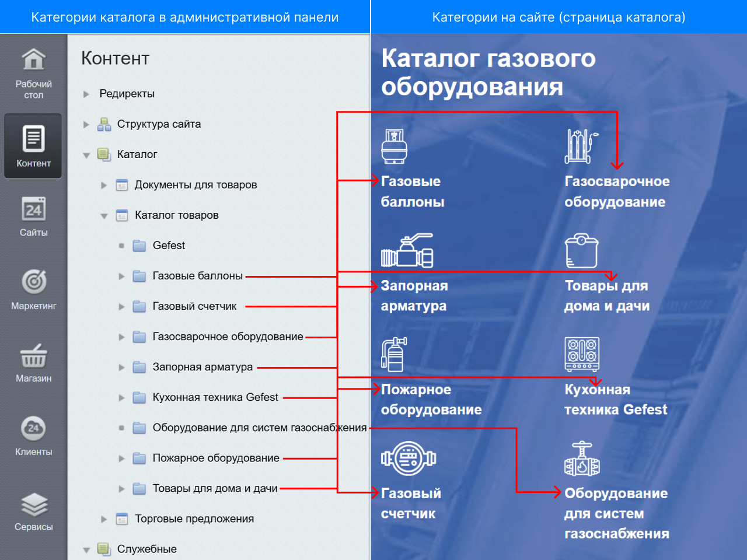Collapse the Каталог tree node
Screen dimensions: 747x560
(x=86, y=155)
